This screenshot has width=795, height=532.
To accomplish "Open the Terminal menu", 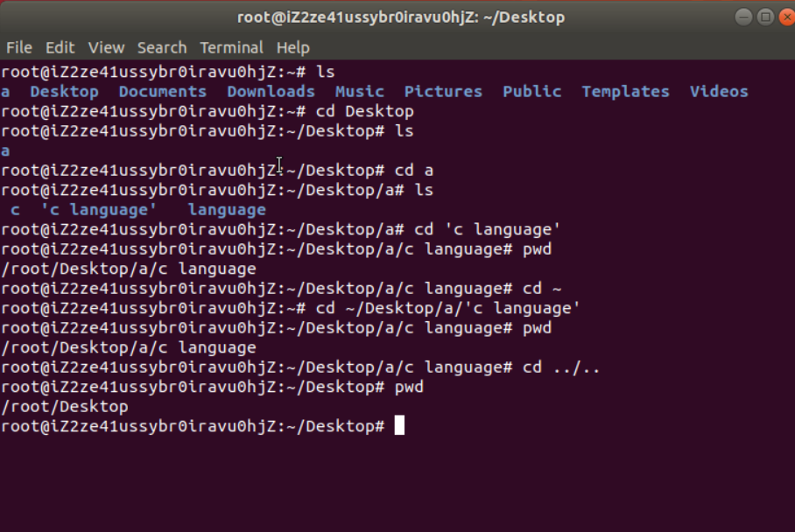I will [231, 47].
